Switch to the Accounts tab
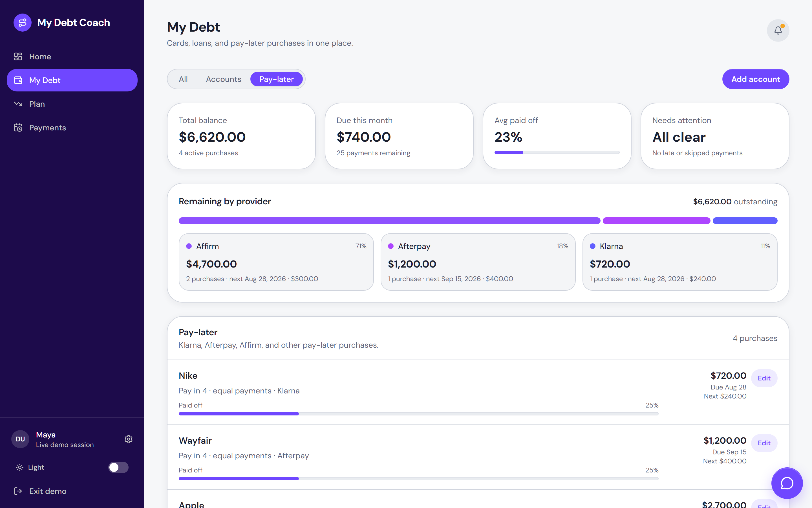812x508 pixels. [224, 79]
